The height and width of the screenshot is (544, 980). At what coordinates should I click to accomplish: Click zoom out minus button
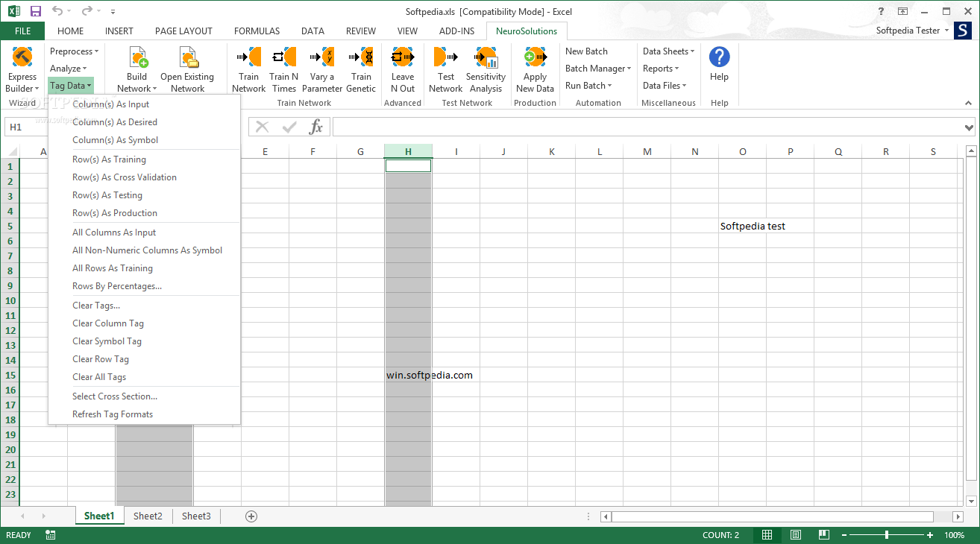tap(845, 535)
